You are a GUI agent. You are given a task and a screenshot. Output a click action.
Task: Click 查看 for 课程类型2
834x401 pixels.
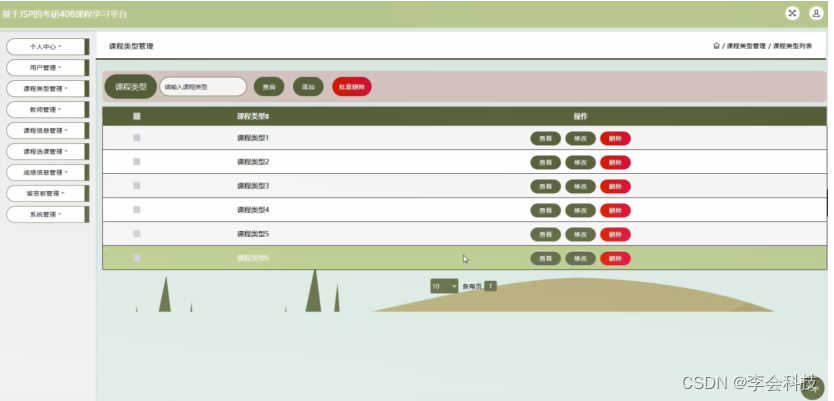tap(546, 162)
